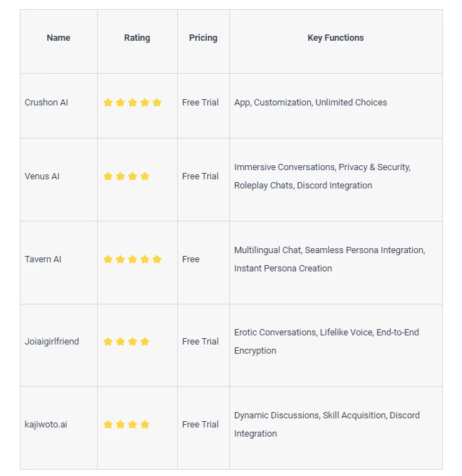Select the Venus AI name cell

[x=42, y=176]
